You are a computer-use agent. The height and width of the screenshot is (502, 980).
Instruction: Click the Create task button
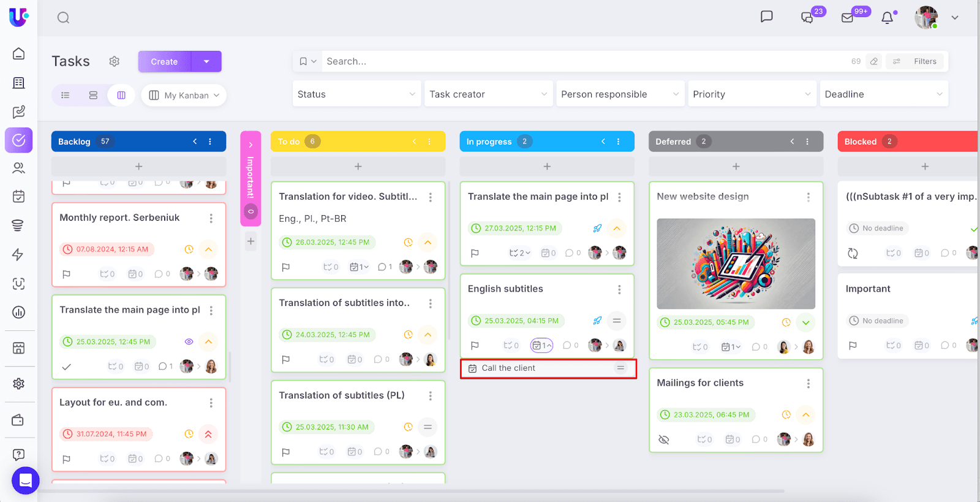[x=165, y=61]
